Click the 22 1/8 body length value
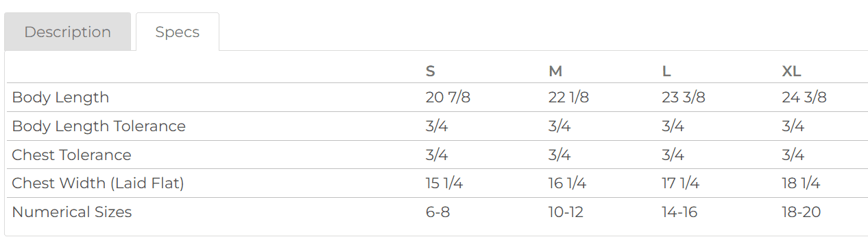Image resolution: width=868 pixels, height=248 pixels. tap(568, 98)
